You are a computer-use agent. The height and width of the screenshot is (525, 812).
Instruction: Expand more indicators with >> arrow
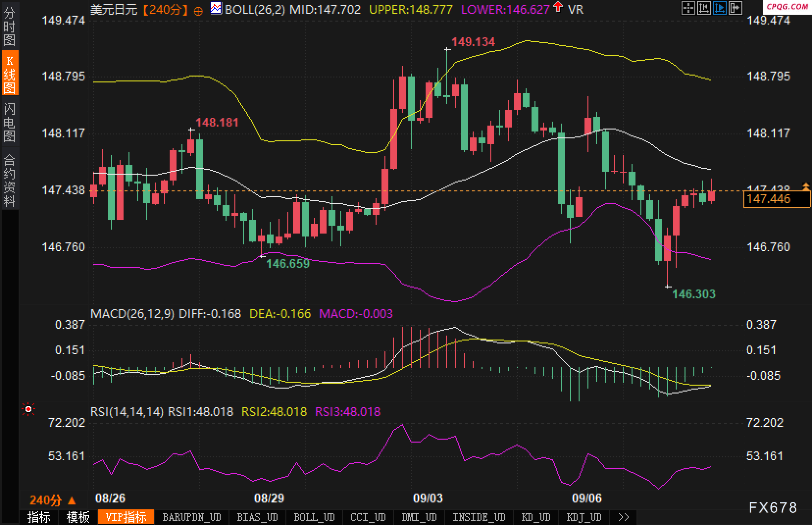point(624,517)
